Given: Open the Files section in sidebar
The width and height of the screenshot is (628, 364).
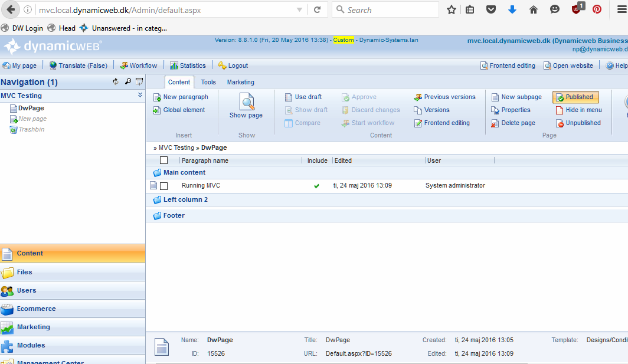Looking at the screenshot, I should (25, 272).
